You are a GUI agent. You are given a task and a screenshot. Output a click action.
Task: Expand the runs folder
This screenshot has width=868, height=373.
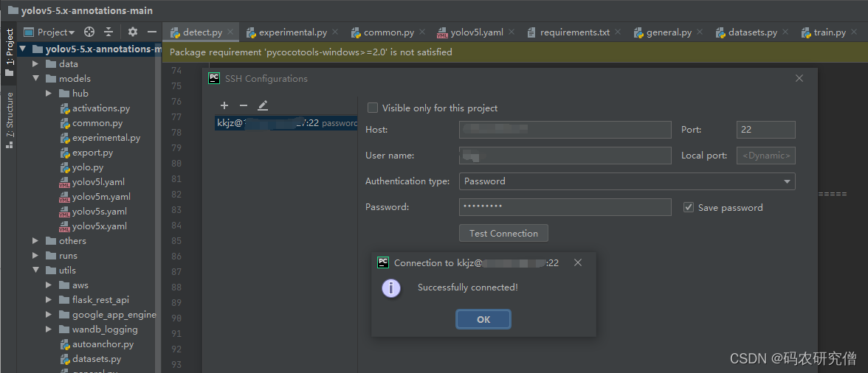point(35,255)
